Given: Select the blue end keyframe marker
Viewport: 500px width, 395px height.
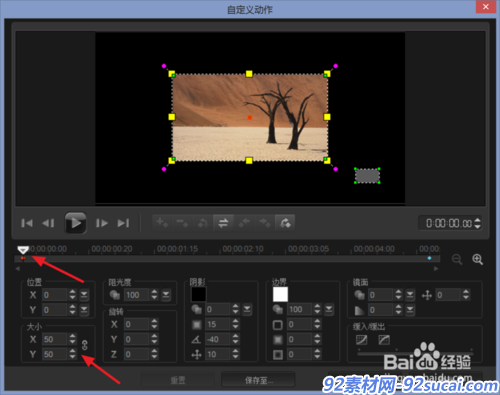Looking at the screenshot, I should coord(429,258).
